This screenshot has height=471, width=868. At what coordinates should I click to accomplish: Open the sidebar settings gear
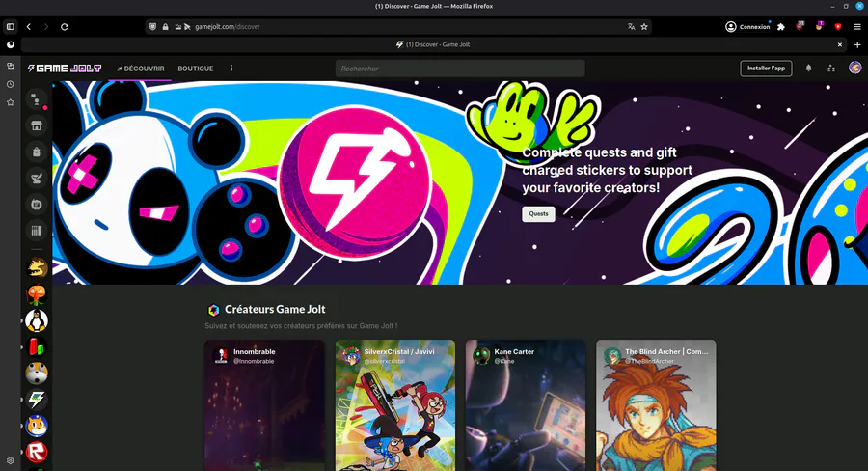10,460
